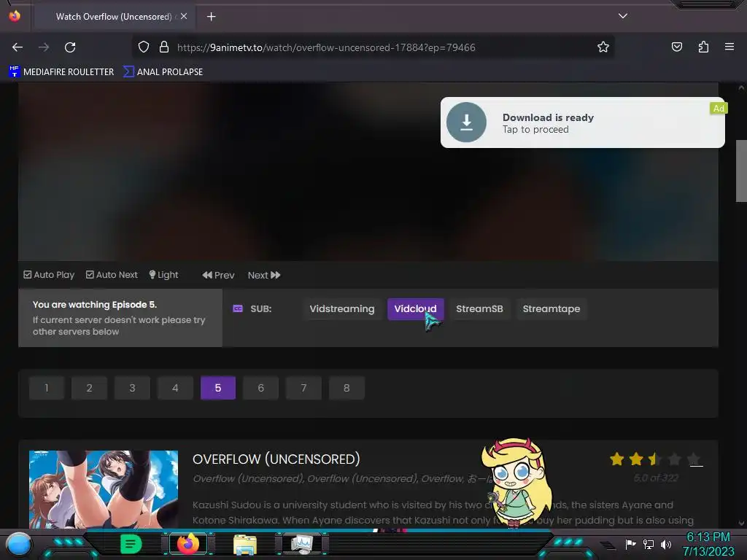
Task: Click the Star Butterfly desktop mascot
Action: click(516, 483)
